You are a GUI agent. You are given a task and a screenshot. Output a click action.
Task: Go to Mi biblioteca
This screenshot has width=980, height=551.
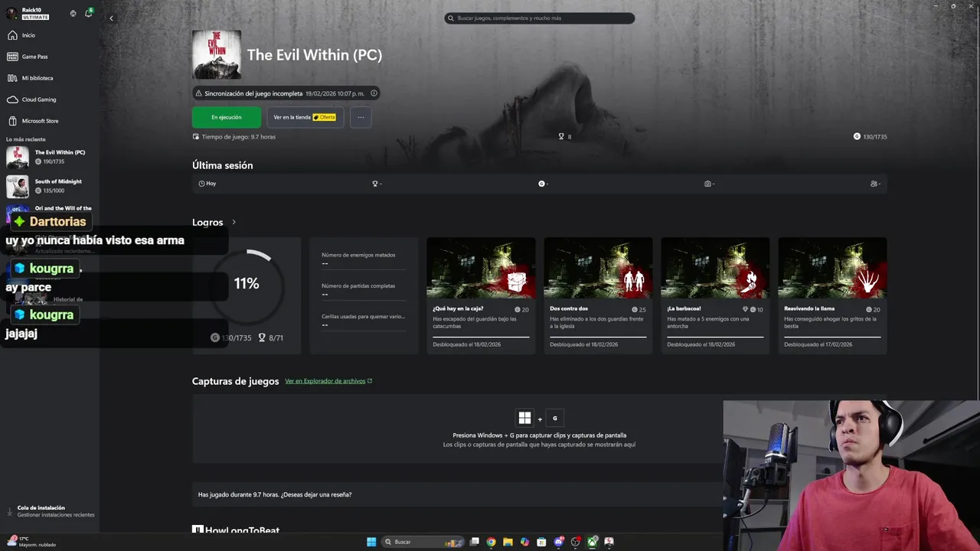tap(31, 78)
